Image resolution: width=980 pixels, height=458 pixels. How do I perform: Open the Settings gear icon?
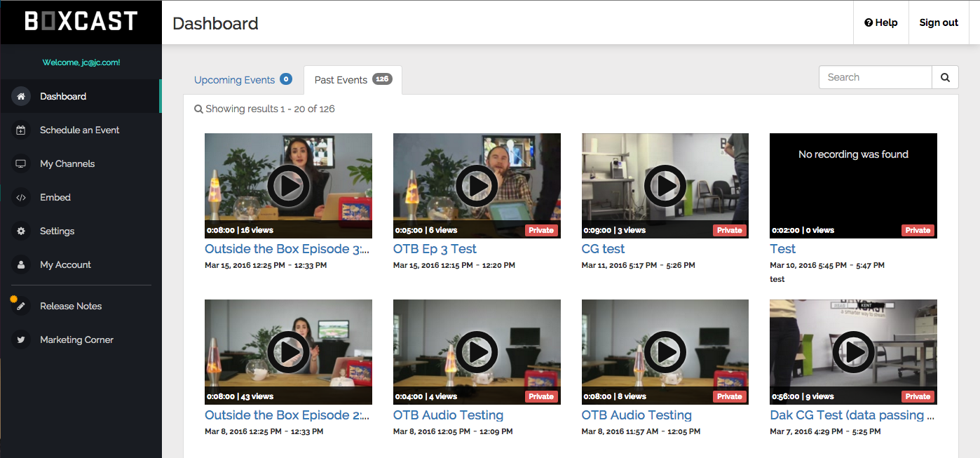click(x=20, y=231)
